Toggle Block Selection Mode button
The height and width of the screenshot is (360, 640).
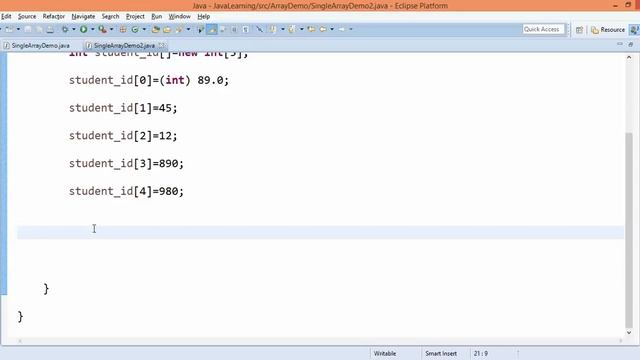click(x=234, y=29)
